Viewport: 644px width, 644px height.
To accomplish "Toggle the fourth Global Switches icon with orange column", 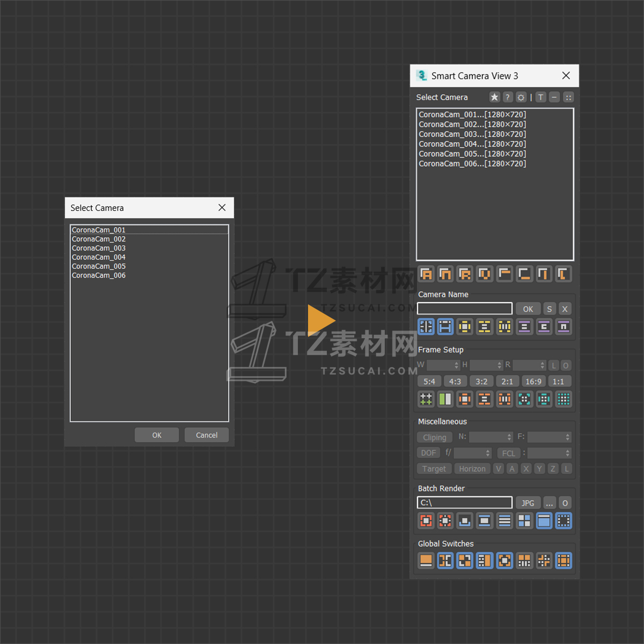I will (x=485, y=561).
